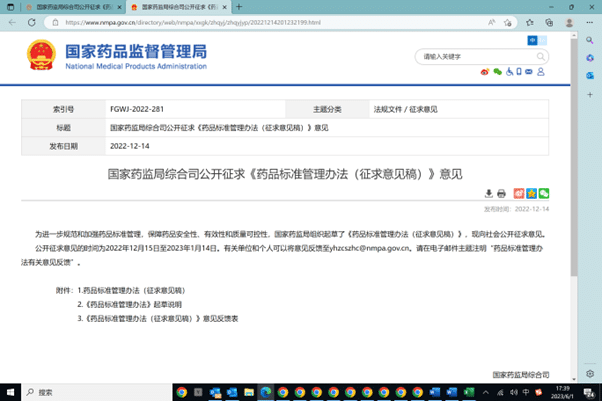Open the Weibo icon in the site header

(485, 72)
